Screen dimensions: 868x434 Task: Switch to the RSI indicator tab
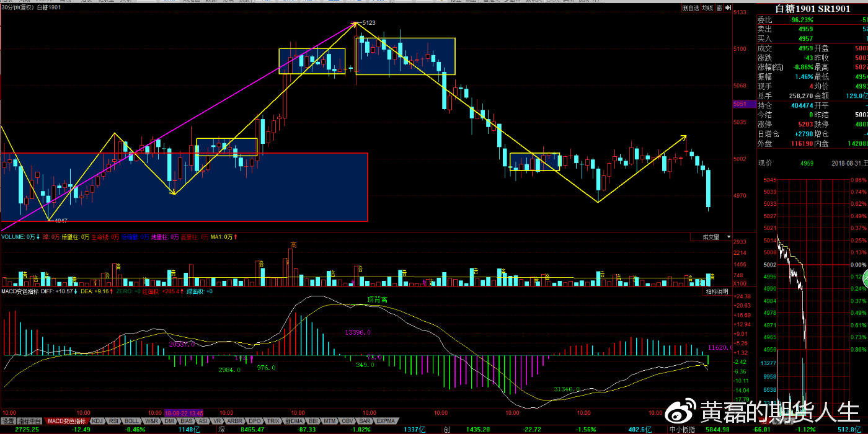pyautogui.click(x=115, y=421)
